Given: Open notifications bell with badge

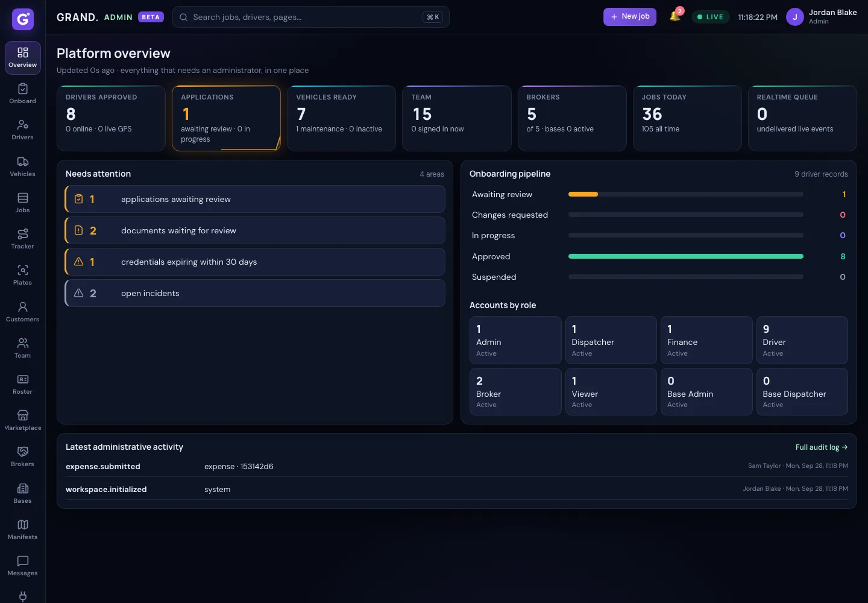Looking at the screenshot, I should pyautogui.click(x=675, y=16).
